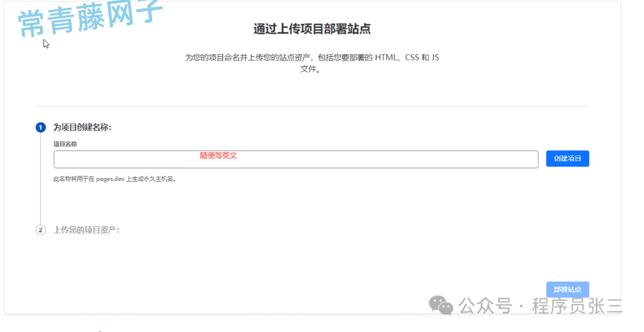The image size is (644, 332).
Task: Click the description line mentioning HTML、CSS 和 JS
Action: (312, 58)
